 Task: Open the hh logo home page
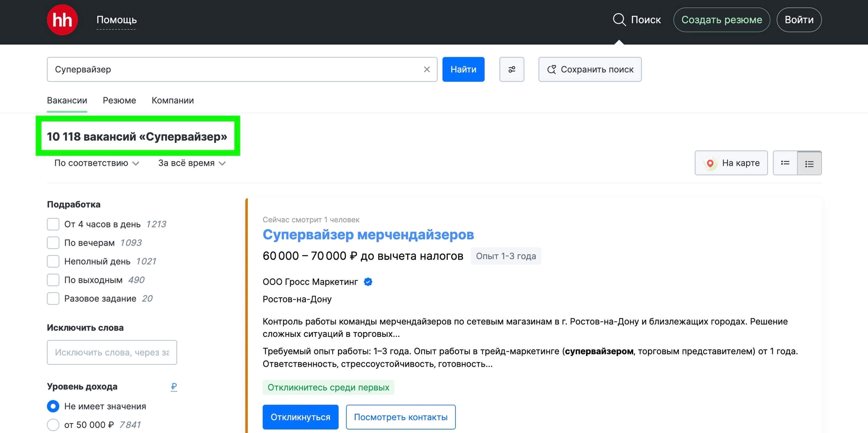click(x=62, y=20)
